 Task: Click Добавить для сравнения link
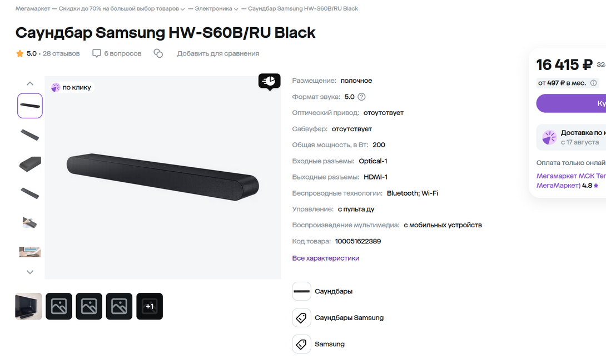(x=218, y=53)
